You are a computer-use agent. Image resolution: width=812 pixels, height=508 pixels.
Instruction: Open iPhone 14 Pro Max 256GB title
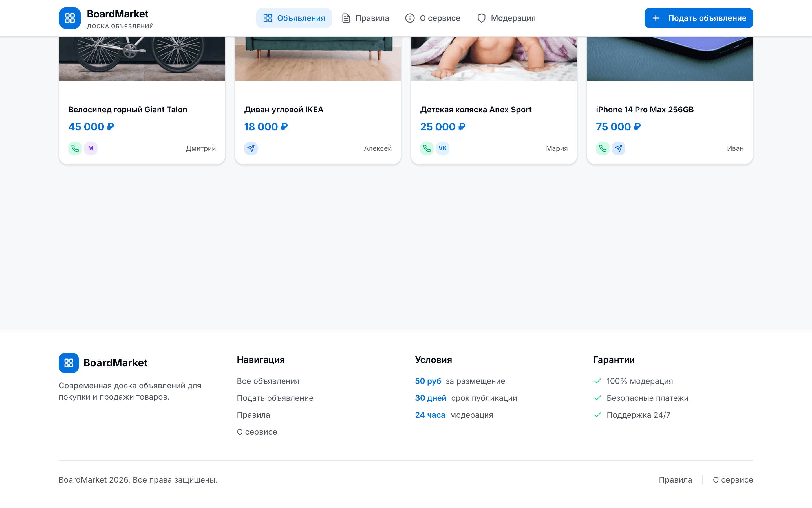645,110
